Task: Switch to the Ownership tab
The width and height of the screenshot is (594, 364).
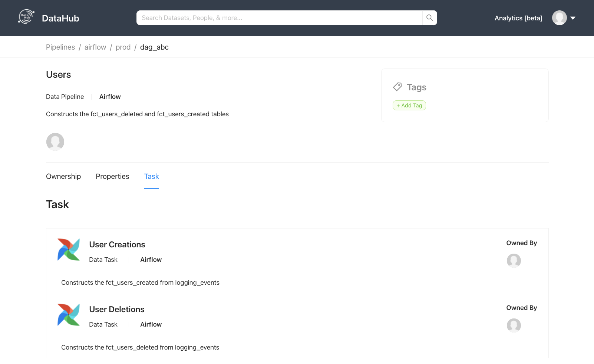Action: pos(63,176)
